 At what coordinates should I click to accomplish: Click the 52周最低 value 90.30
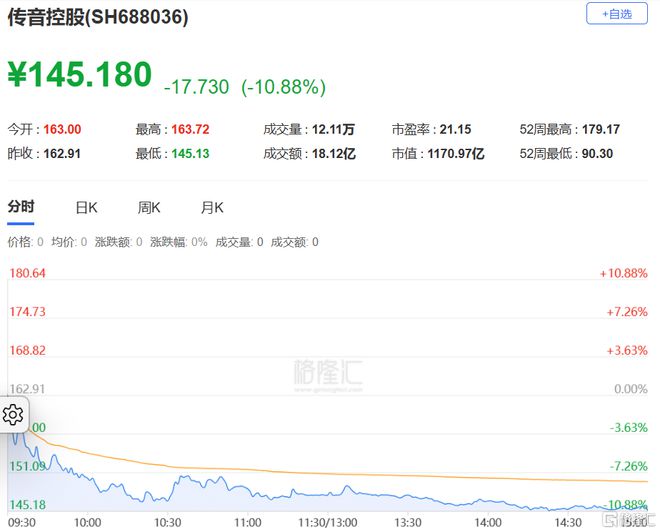597,154
